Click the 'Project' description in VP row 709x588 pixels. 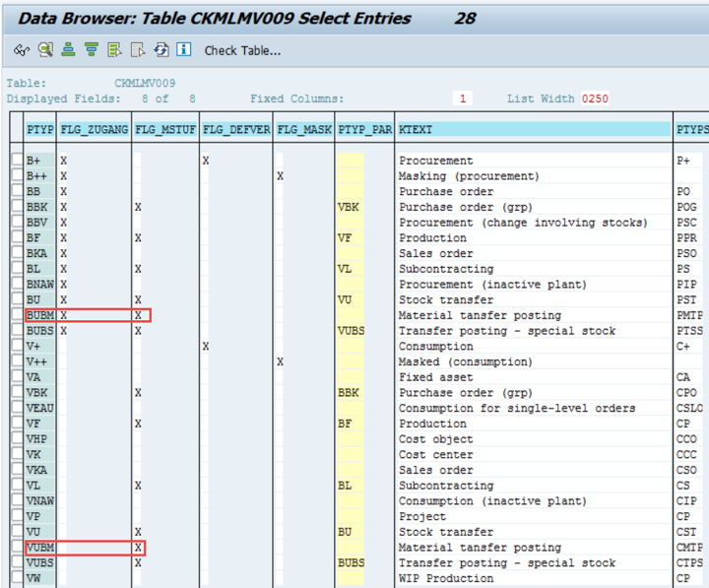pos(422,516)
